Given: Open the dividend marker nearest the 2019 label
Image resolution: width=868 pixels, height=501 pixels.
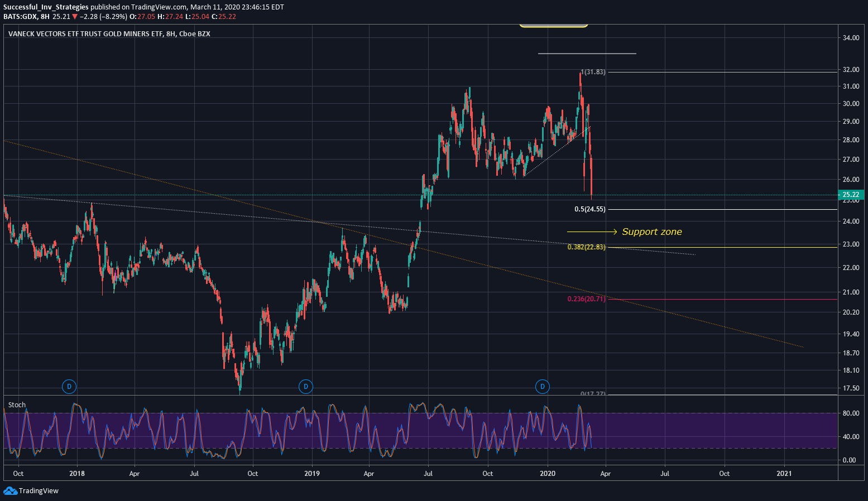Looking at the screenshot, I should click(x=305, y=386).
